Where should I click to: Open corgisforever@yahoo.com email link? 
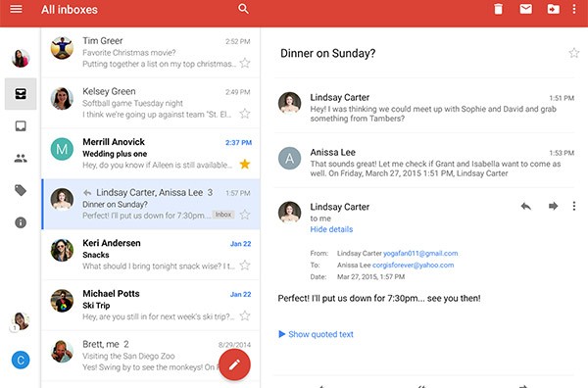414,266
